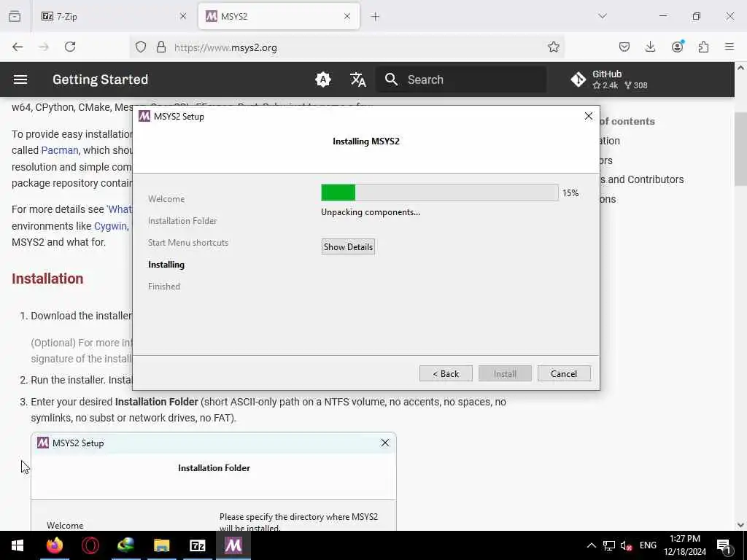Show hidden system tray icons

point(591,545)
